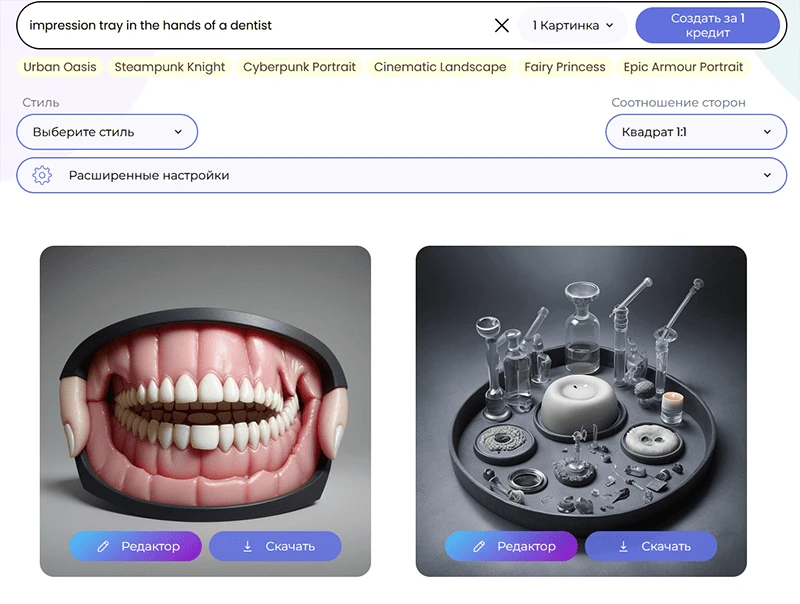Click pencil icon on tray image editor button
800x604 pixels.
point(479,546)
